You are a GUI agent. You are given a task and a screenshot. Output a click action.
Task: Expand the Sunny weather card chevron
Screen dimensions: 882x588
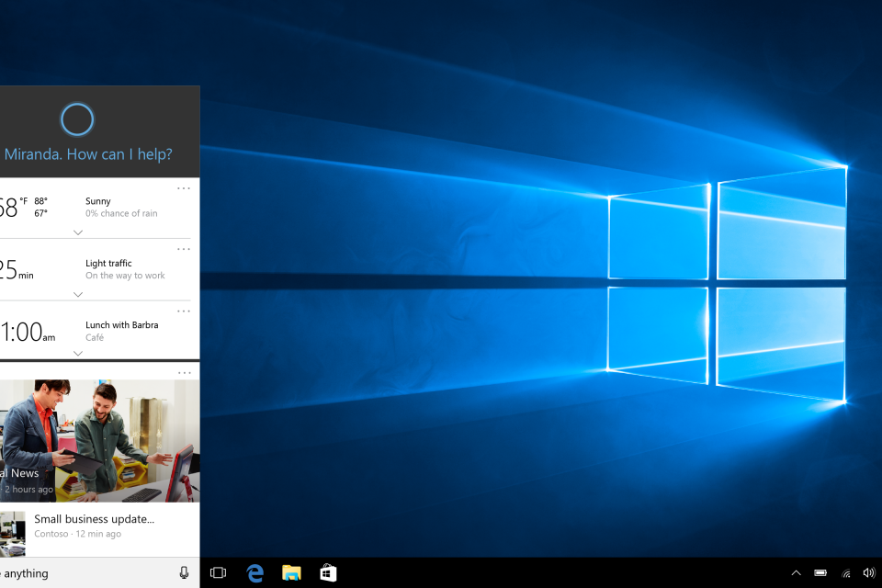(x=78, y=232)
